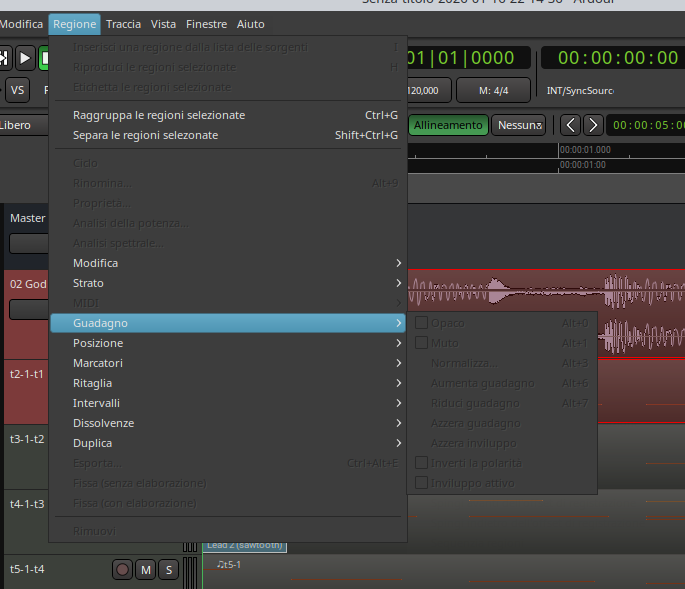Open the Traccia menu
685x589 pixels.
tap(124, 24)
